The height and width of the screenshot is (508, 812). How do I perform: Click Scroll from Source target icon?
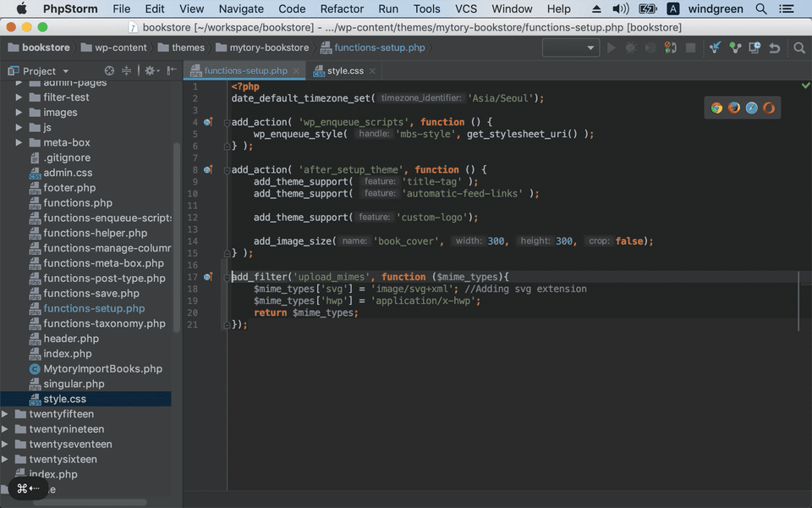[x=109, y=71]
